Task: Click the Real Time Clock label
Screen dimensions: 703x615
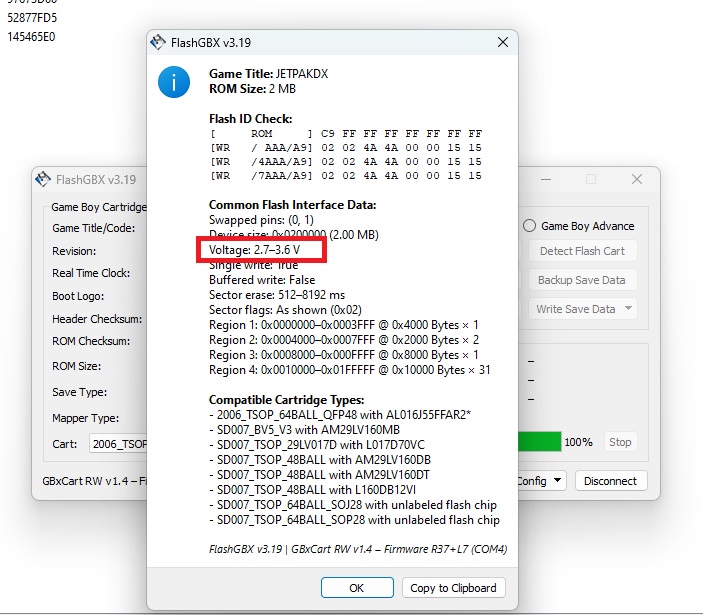Action: point(91,273)
